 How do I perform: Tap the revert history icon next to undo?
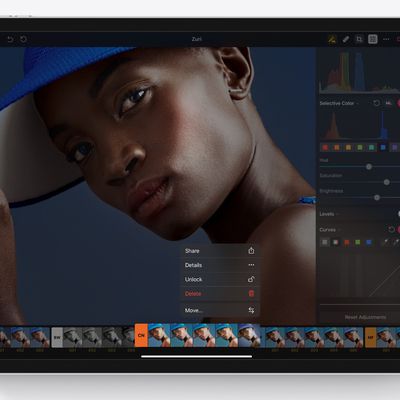(x=23, y=39)
